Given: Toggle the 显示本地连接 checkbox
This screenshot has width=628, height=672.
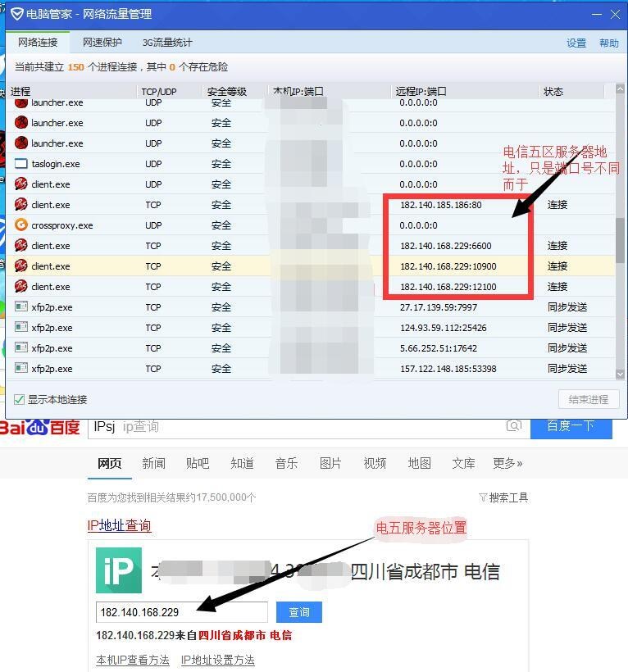Looking at the screenshot, I should 19,399.
